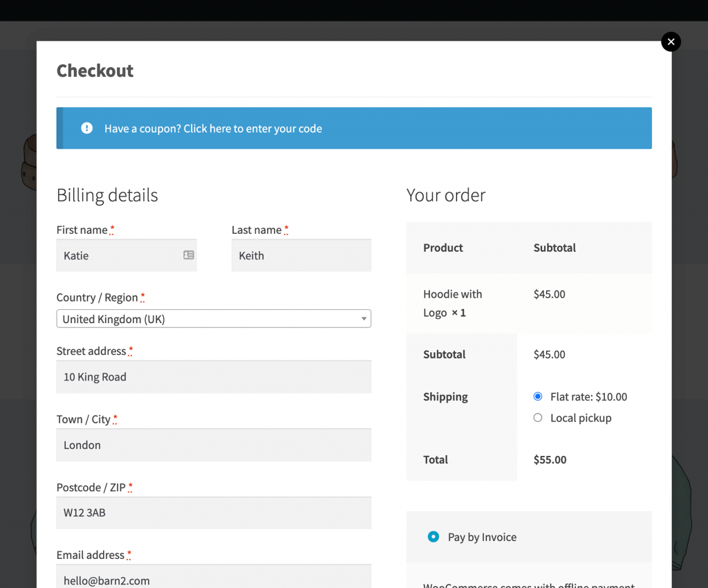
Task: Click the info icon in the coupon banner
Action: pos(86,128)
